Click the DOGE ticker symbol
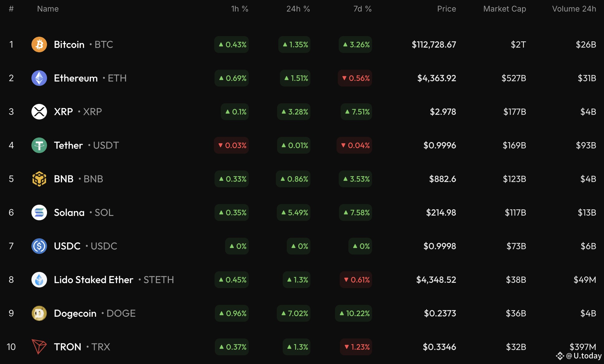604x364 pixels. tap(121, 313)
